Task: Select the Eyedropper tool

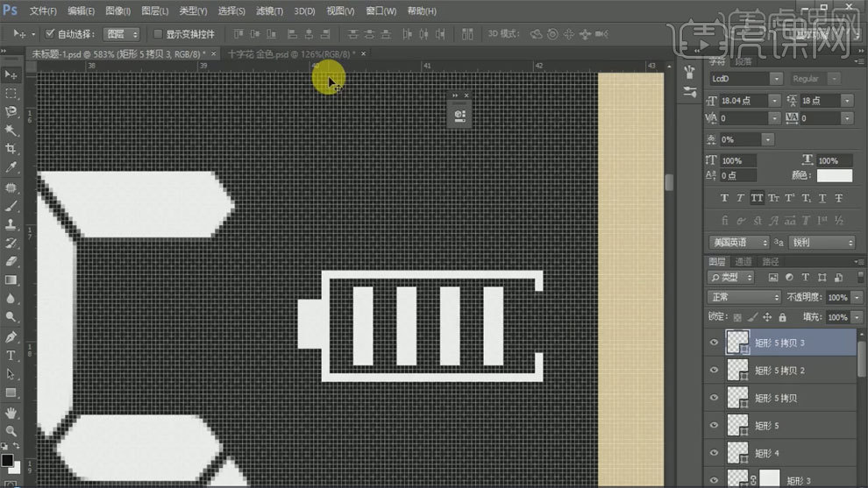Action: 11,167
